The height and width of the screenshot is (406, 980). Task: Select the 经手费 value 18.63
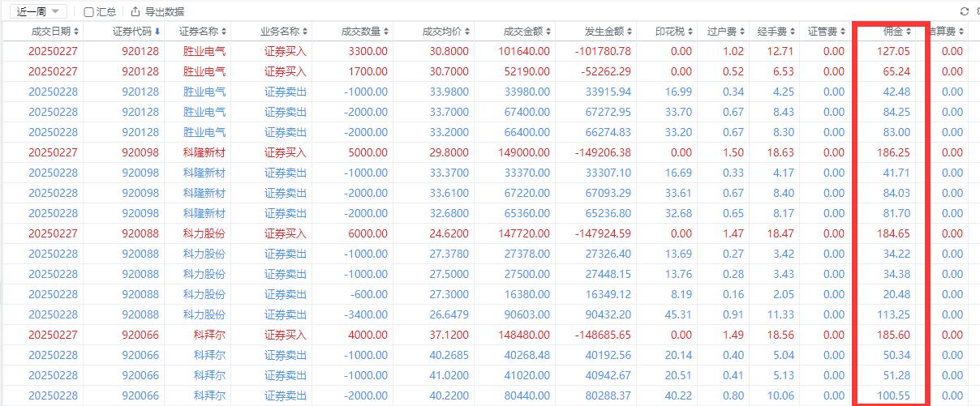780,152
